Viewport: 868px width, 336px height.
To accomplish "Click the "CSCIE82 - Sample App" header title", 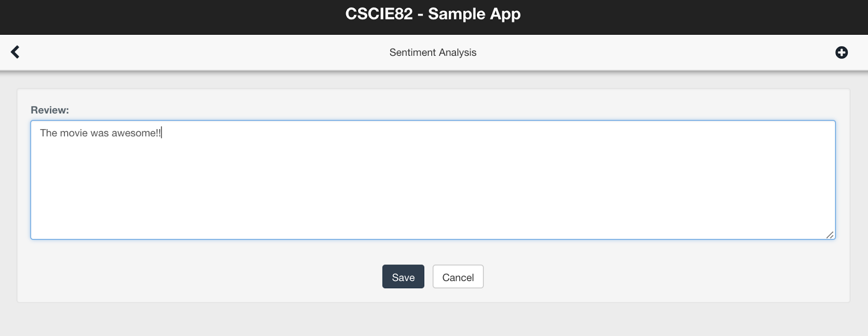I will [x=433, y=14].
